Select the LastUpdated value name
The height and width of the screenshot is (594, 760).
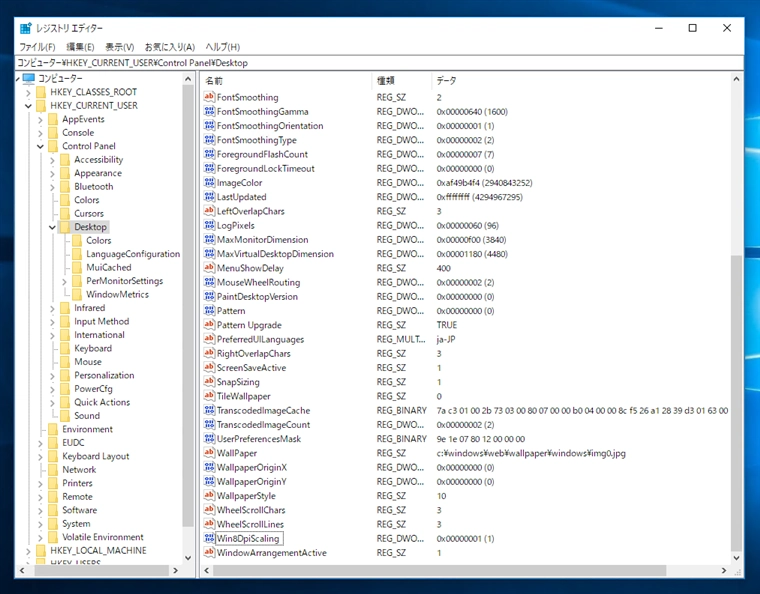coord(241,197)
